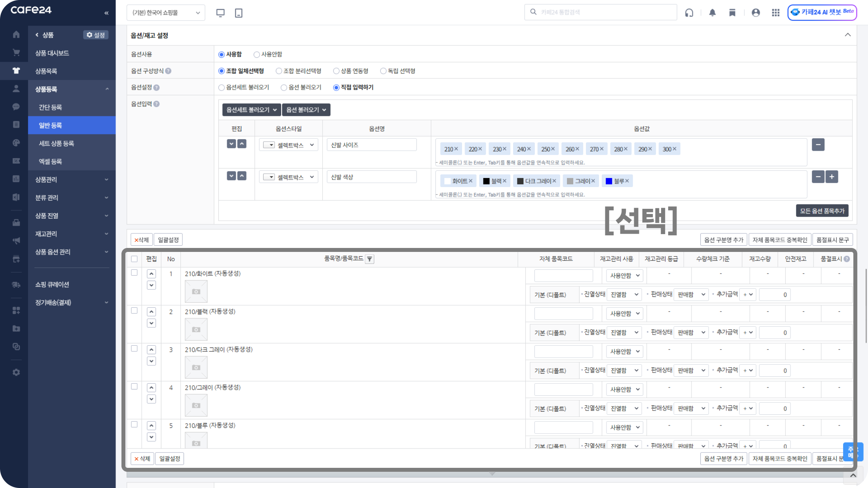Click the bookmark icon in header
Viewport: 868px width, 488px height.
click(x=732, y=13)
